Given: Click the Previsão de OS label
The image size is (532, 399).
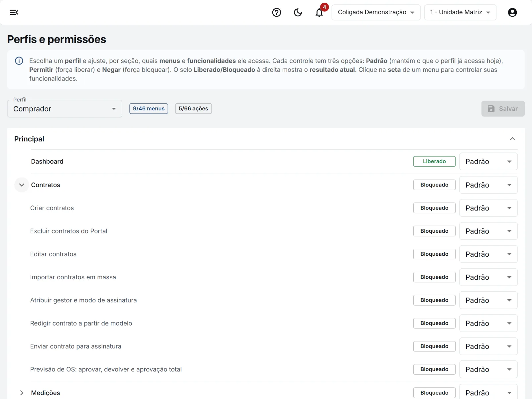Looking at the screenshot, I should [106, 369].
